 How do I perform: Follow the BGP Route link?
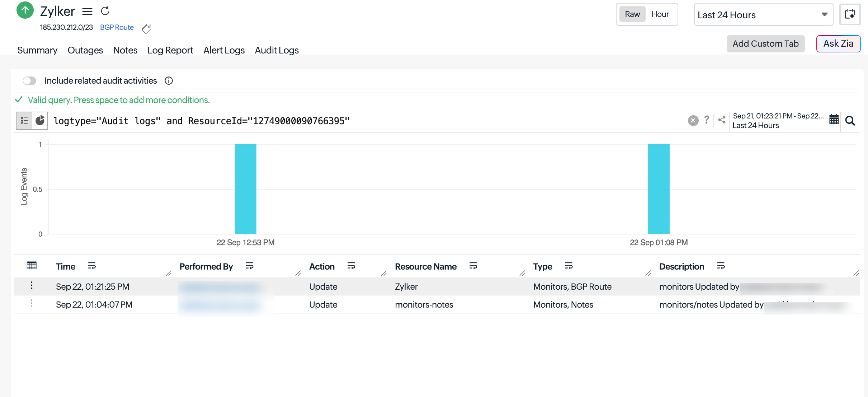[117, 27]
